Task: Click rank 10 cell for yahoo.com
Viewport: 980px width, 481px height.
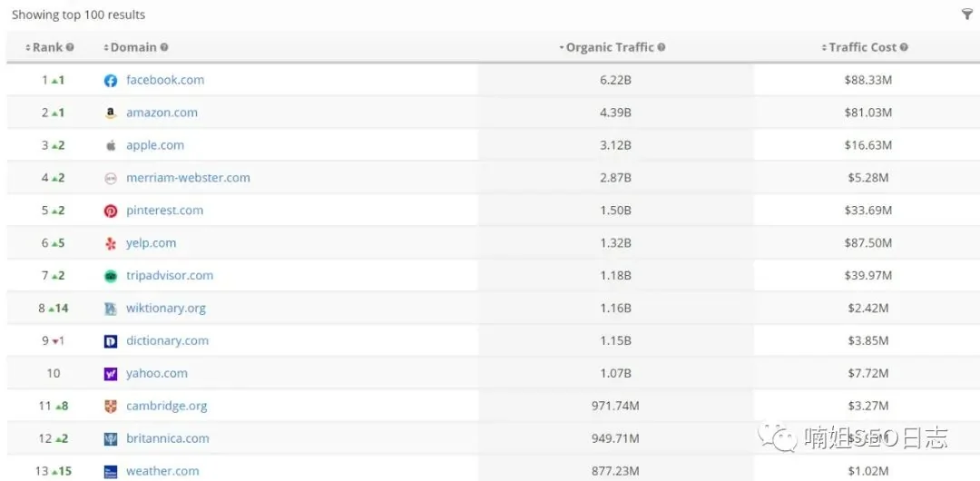Action: coord(54,373)
